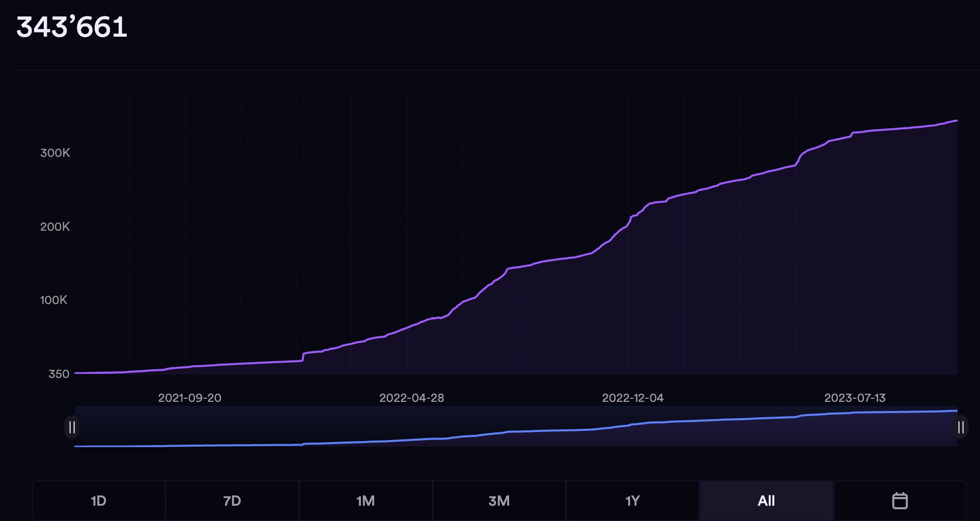Select the 1D time range
This screenshot has height=521, width=980.
(x=98, y=500)
